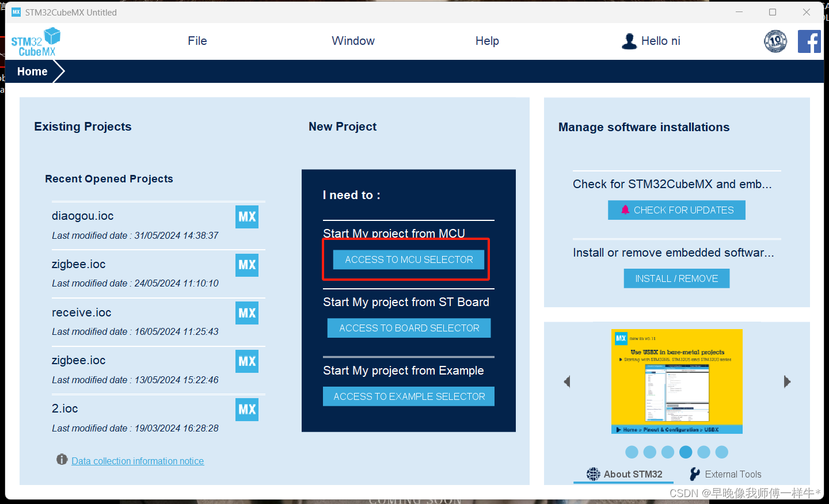Click MX icon for 2.ioc
The height and width of the screenshot is (504, 829).
(247, 410)
